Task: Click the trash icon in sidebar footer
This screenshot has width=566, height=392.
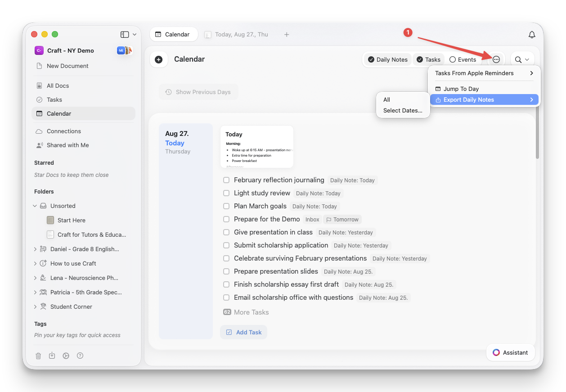Action: (38, 356)
